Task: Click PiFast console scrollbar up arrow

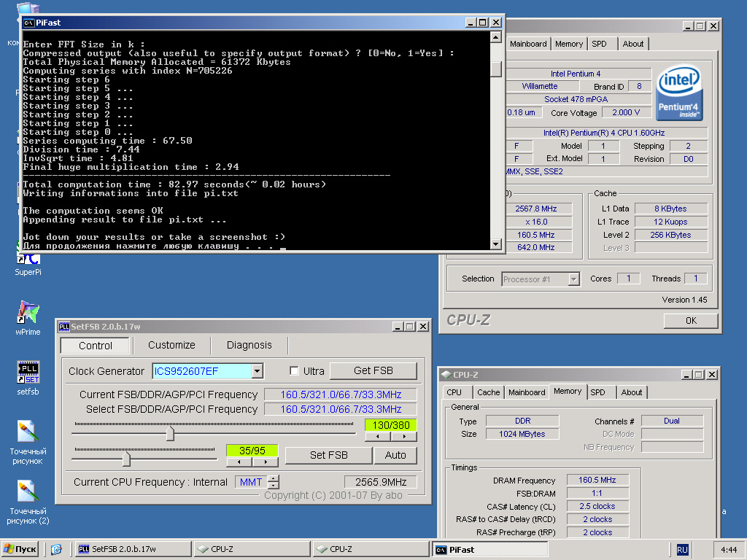Action: tap(496, 37)
